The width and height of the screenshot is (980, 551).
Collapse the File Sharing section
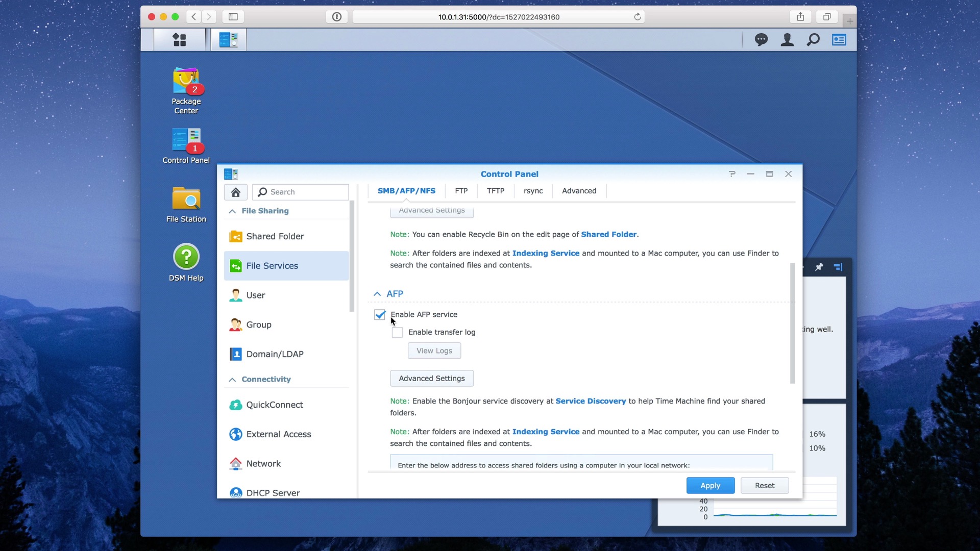pos(232,210)
